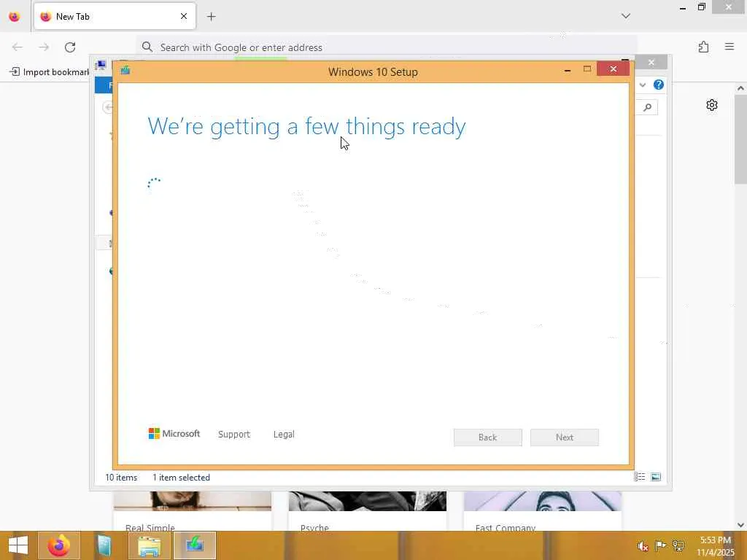Click the muted volume tray icon
Screen dimensions: 747x560
click(643, 546)
